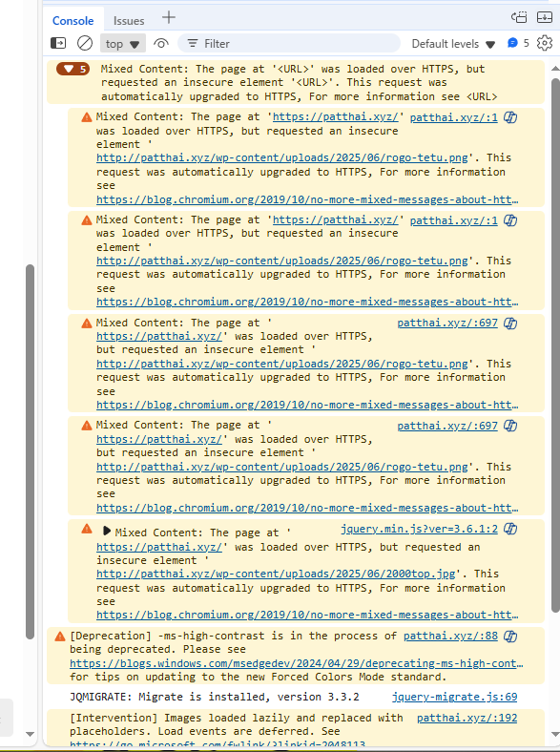The width and height of the screenshot is (560, 752).
Task: Click the 5 issues badge icon
Action: point(518,43)
